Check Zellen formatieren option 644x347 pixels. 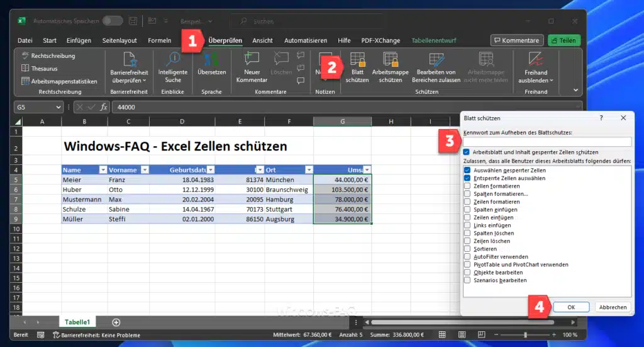(x=467, y=186)
